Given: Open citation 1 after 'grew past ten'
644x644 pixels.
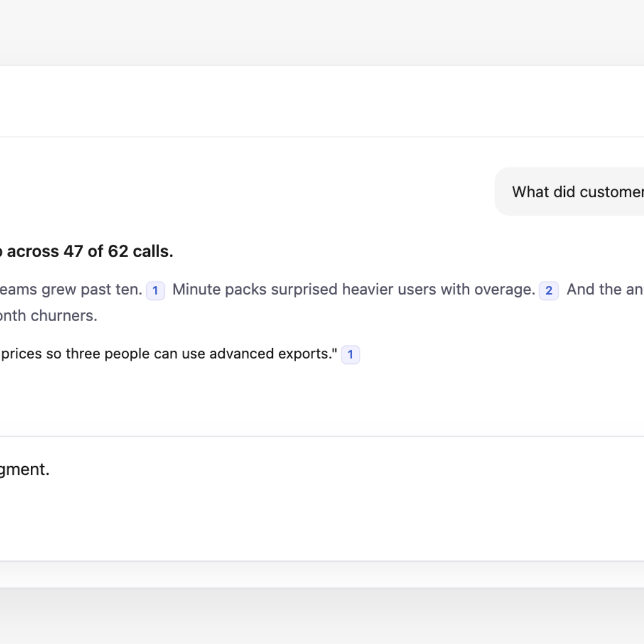Looking at the screenshot, I should 155,291.
